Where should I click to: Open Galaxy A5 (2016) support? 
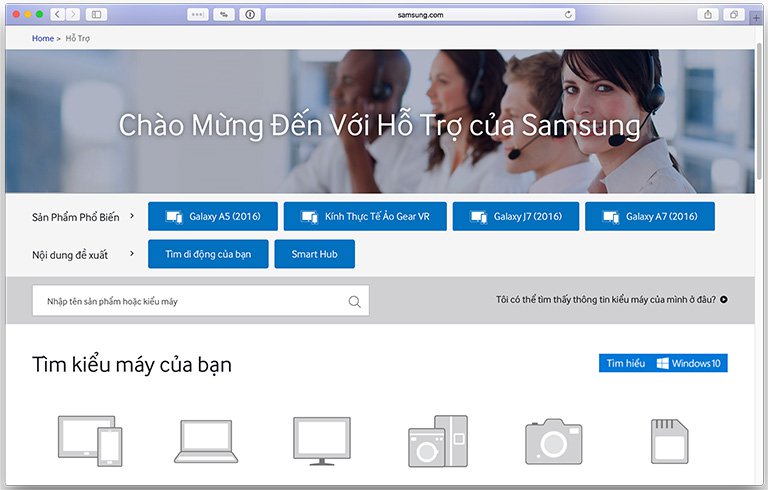click(213, 216)
